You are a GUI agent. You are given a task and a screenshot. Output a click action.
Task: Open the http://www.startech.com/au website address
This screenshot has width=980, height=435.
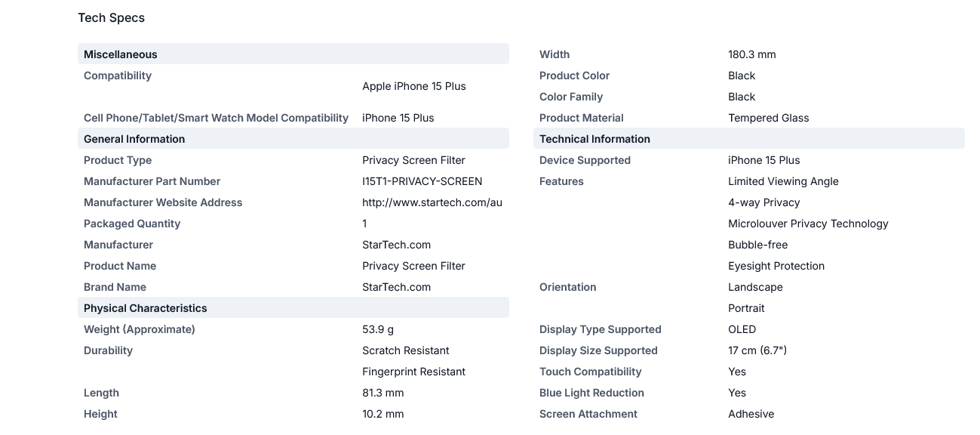click(432, 202)
